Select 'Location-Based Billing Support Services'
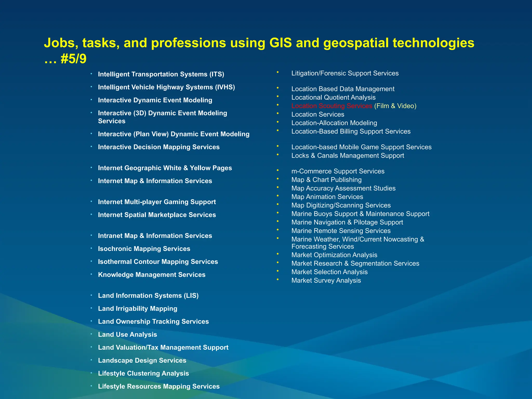 coord(351,132)
